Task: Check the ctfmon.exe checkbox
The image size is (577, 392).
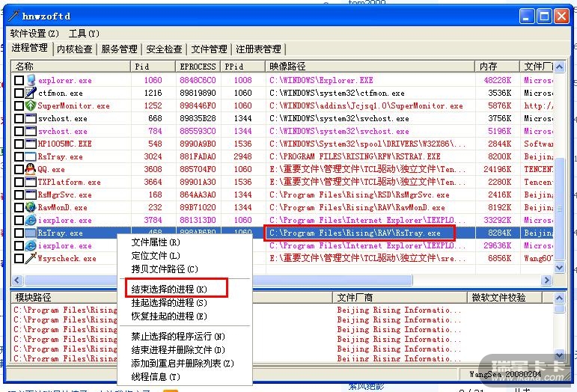Action: [x=19, y=93]
